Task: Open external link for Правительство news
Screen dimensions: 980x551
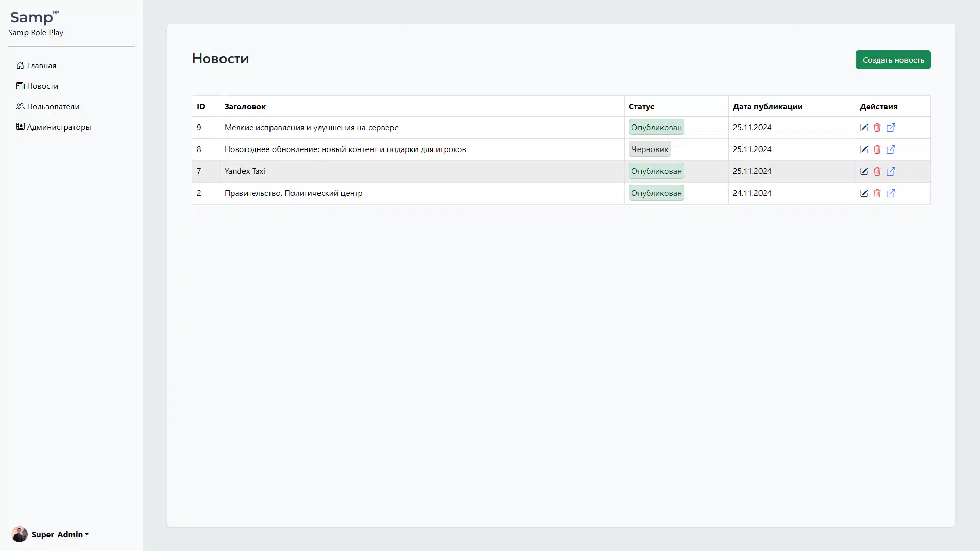Action: (891, 193)
